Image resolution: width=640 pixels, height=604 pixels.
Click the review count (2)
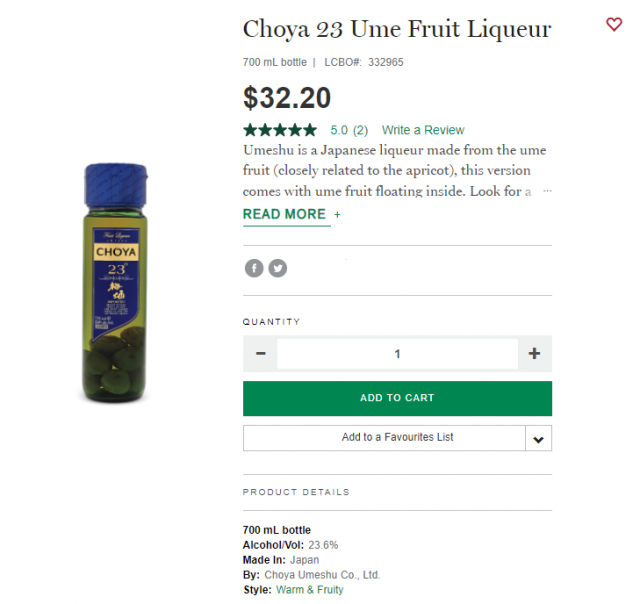pos(360,130)
